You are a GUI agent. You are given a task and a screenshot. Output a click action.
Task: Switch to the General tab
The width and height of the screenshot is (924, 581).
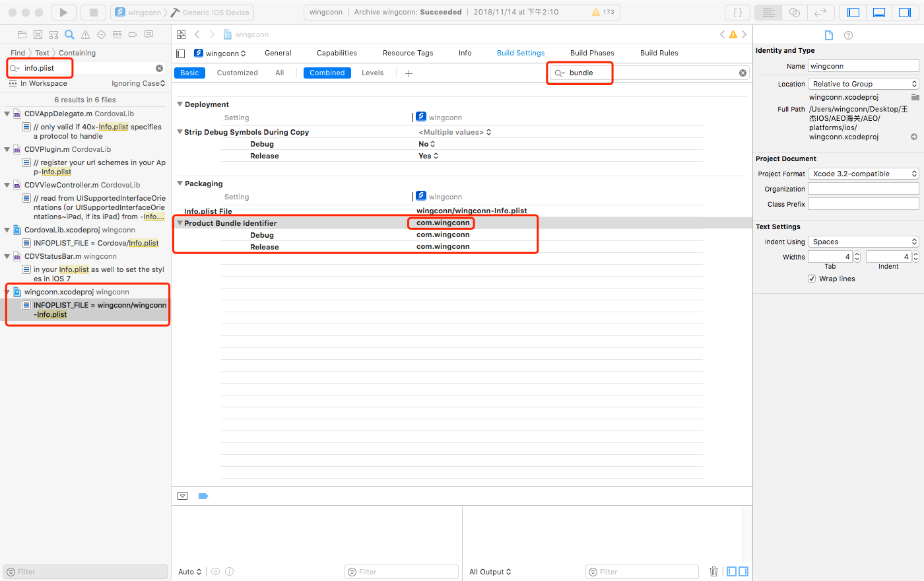tap(278, 53)
